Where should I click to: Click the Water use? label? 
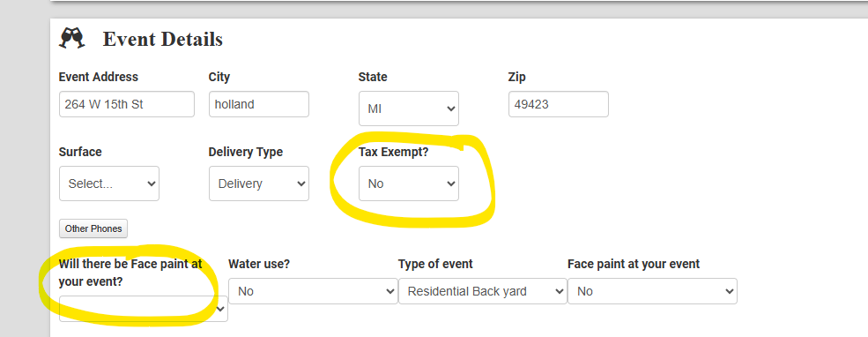coord(259,264)
